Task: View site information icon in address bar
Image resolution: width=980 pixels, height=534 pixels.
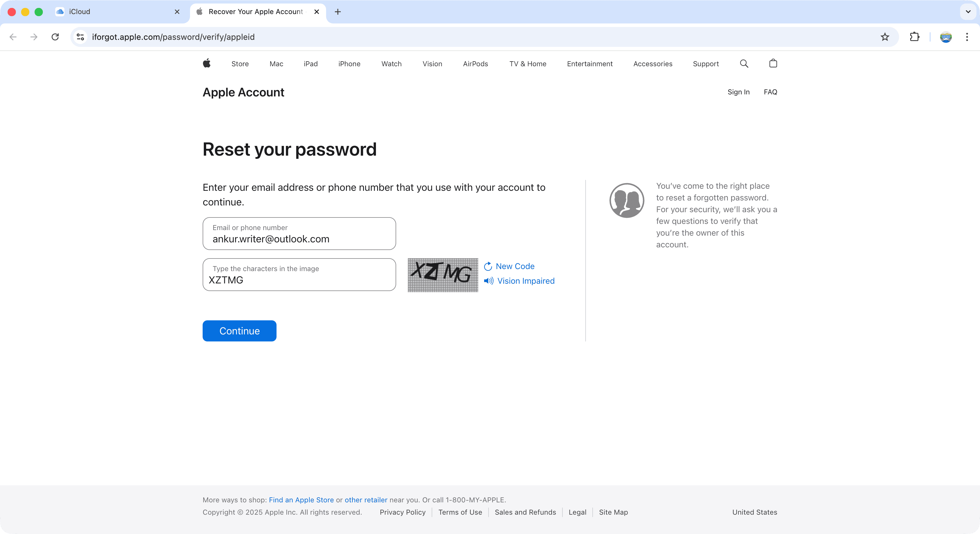Action: 80,37
